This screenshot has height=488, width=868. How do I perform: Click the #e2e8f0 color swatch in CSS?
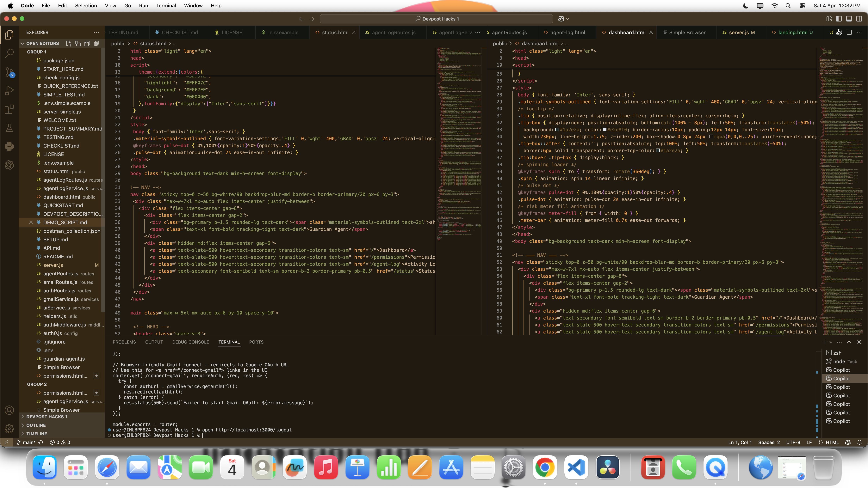(604, 130)
